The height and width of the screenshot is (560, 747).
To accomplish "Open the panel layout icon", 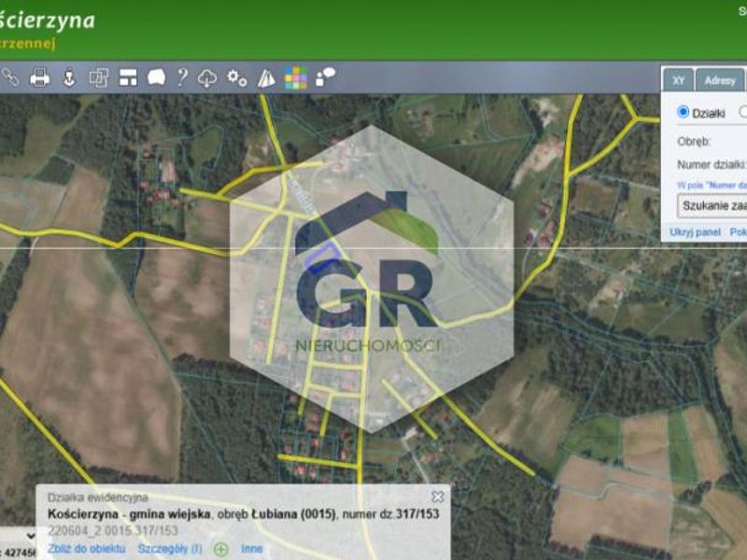I will tap(128, 77).
